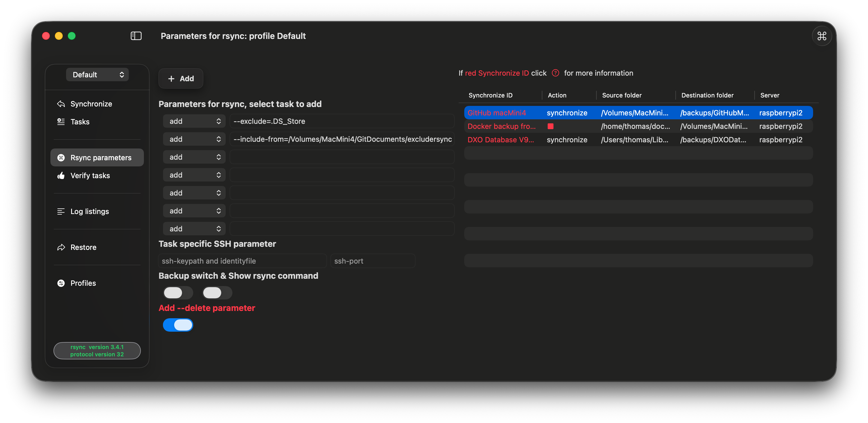Toggle the Show rsync command switch
This screenshot has width=868, height=423.
pyautogui.click(x=217, y=292)
